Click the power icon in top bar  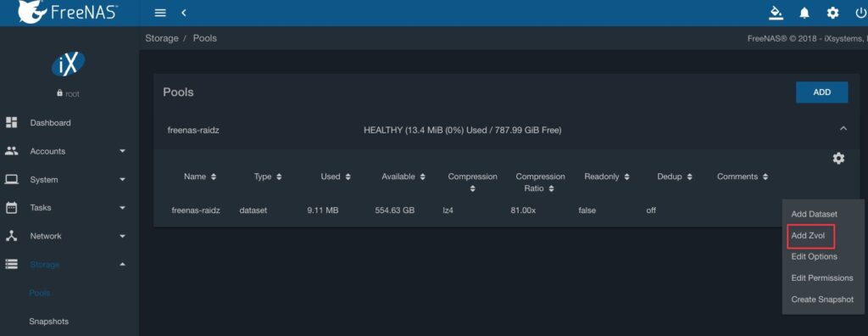pos(861,13)
